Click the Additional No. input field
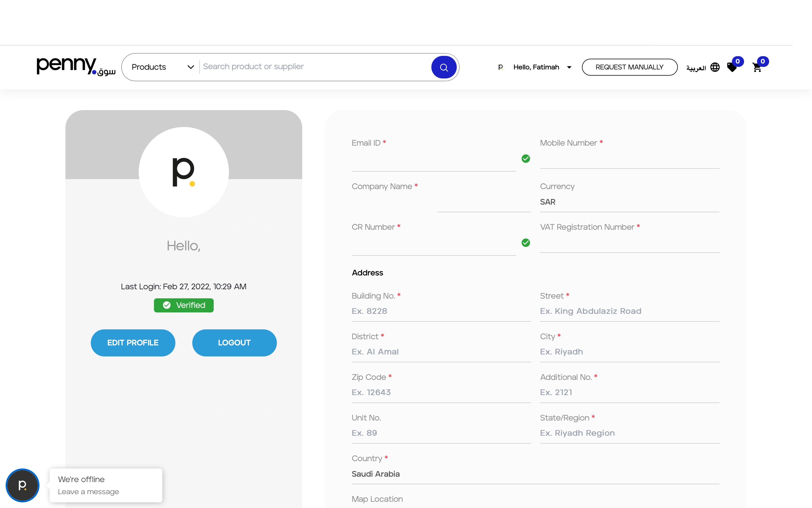Viewport: 812px width, 508px height. point(630,393)
